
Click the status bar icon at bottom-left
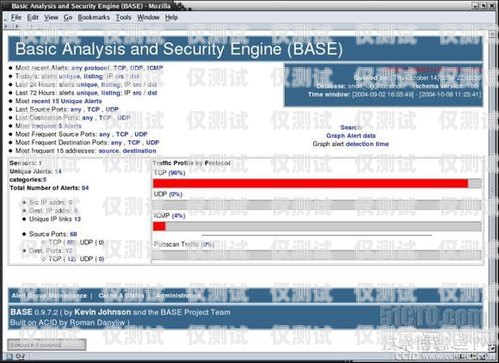(x=10, y=357)
